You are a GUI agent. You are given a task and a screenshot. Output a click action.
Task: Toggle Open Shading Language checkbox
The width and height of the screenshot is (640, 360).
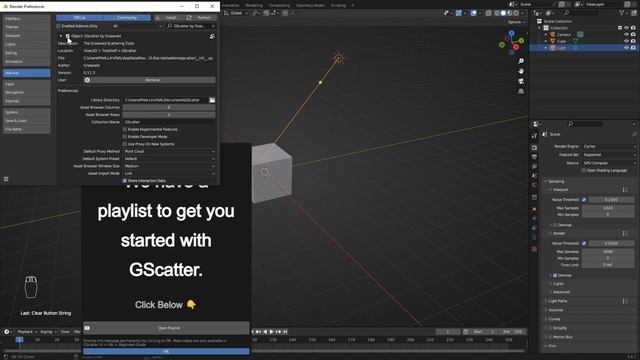584,170
